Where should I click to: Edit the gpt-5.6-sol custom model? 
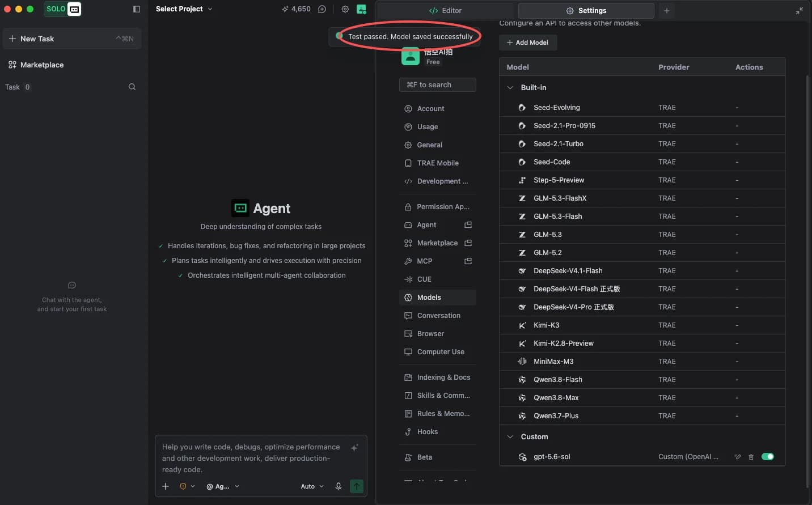click(x=738, y=457)
